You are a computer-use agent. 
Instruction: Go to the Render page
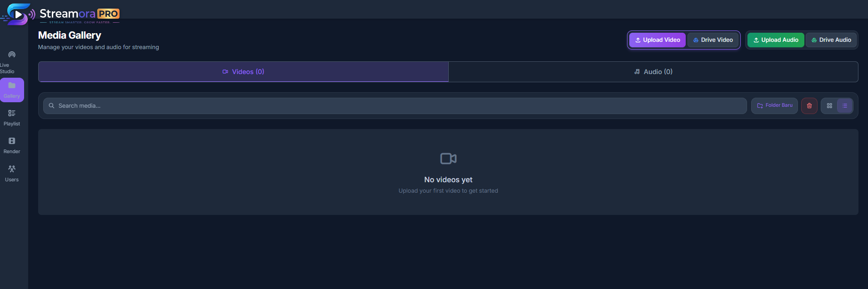pyautogui.click(x=12, y=145)
